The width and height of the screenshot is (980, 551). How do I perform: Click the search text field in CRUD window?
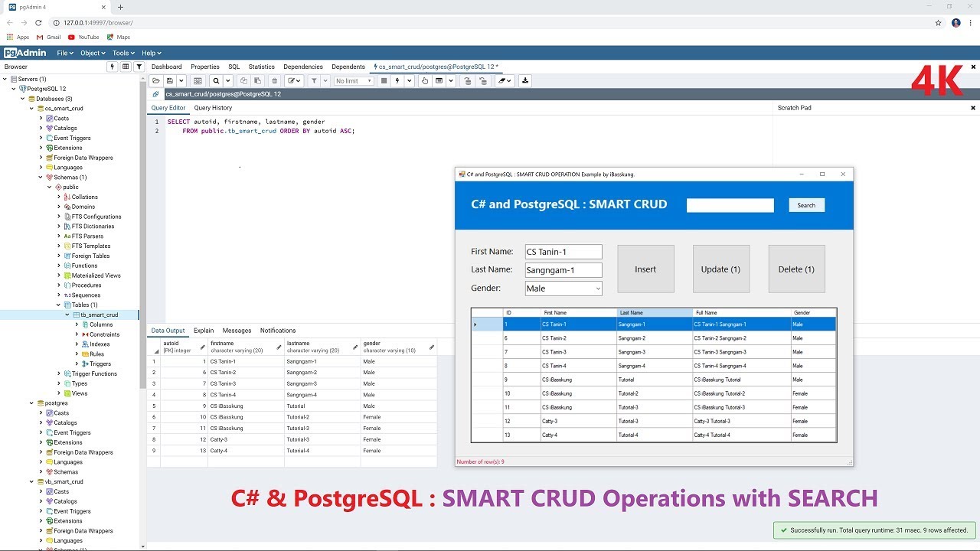[x=730, y=205]
